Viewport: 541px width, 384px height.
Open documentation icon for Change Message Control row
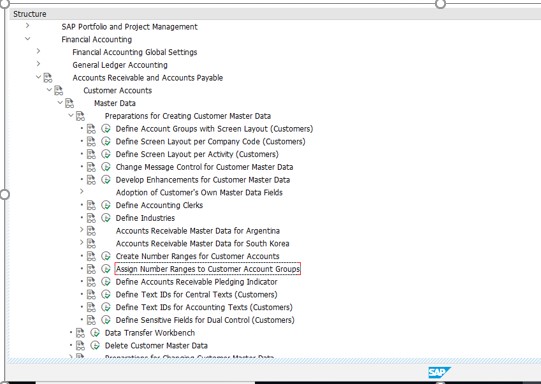point(91,167)
